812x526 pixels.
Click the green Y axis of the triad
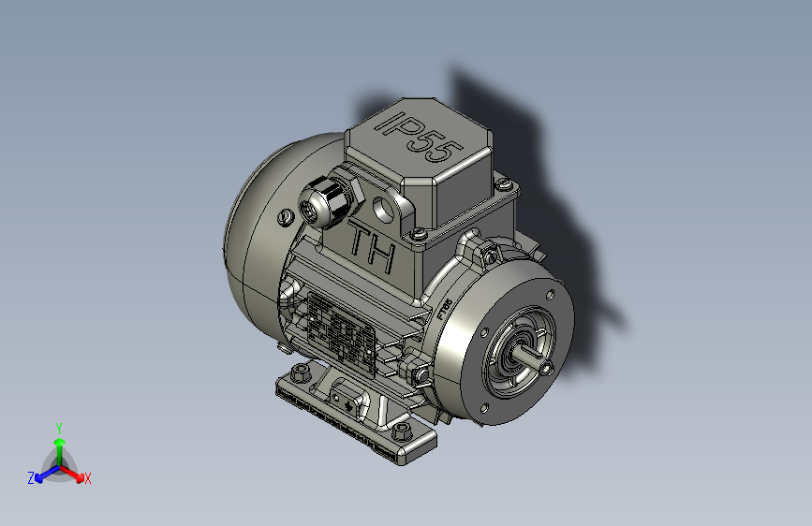coord(60,452)
